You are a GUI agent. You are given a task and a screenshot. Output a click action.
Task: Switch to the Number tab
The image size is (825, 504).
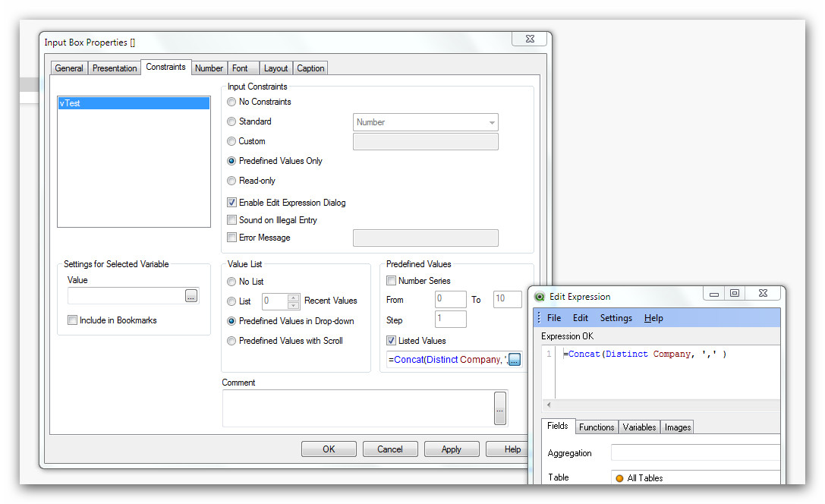(x=209, y=68)
